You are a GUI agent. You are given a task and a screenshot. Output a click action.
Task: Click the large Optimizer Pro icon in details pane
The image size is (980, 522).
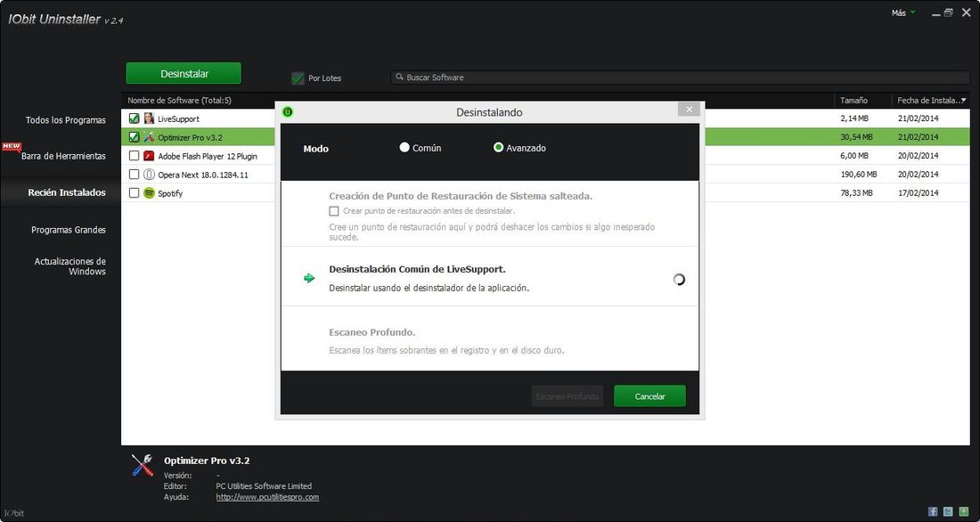pyautogui.click(x=143, y=465)
